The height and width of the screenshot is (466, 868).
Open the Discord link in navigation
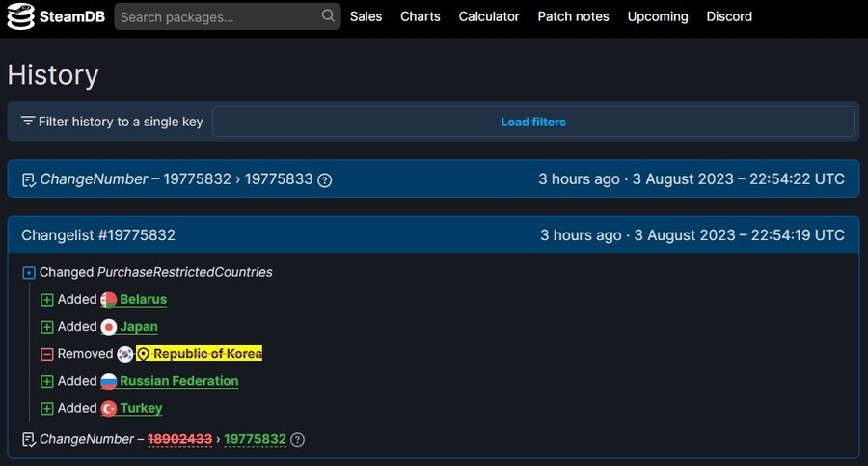pyautogui.click(x=729, y=16)
